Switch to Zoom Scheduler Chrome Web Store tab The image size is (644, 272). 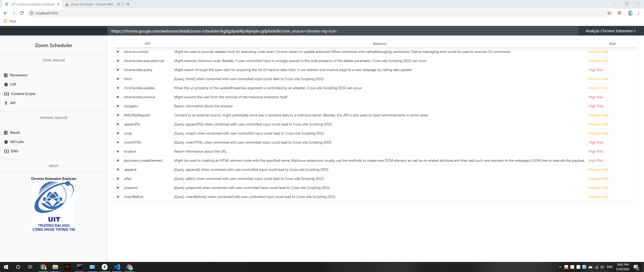click(92, 4)
